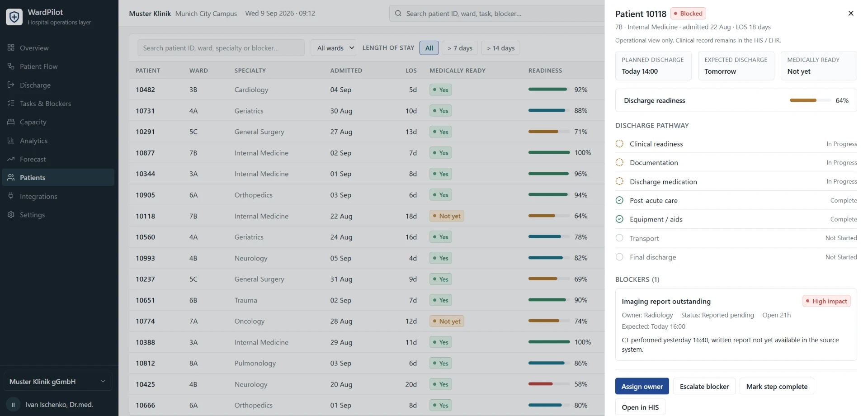Select patient row 10482
868x416 pixels.
tap(367, 90)
